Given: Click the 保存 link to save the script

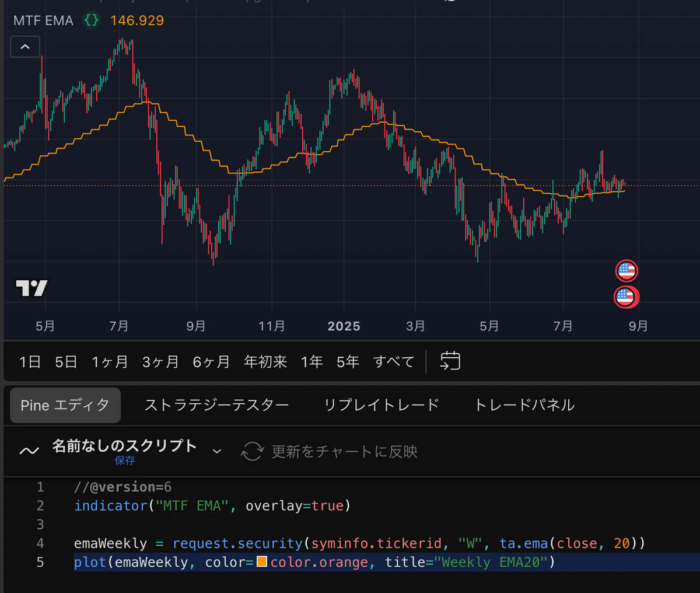Looking at the screenshot, I should coord(124,461).
